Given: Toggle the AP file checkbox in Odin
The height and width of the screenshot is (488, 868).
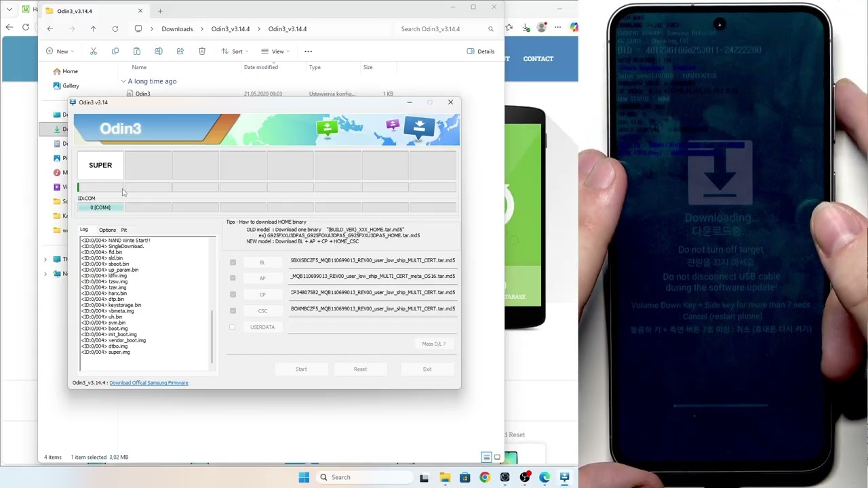Looking at the screenshot, I should pos(233,278).
